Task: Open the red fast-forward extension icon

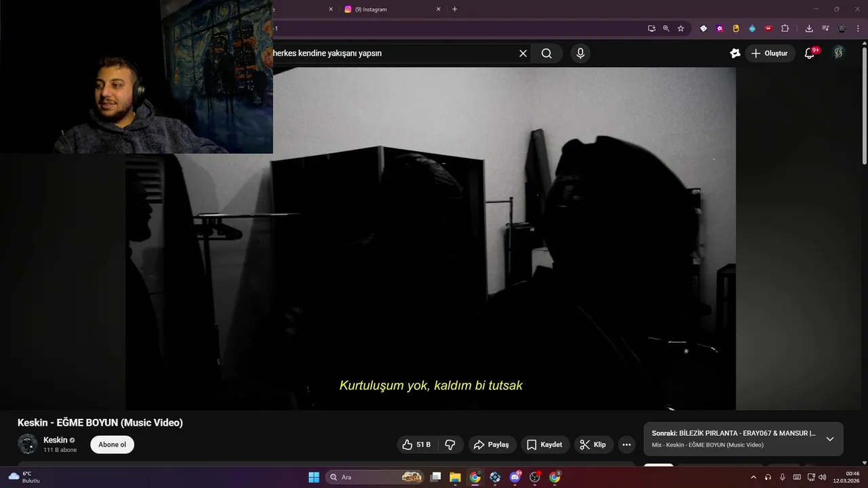Action: point(768,28)
